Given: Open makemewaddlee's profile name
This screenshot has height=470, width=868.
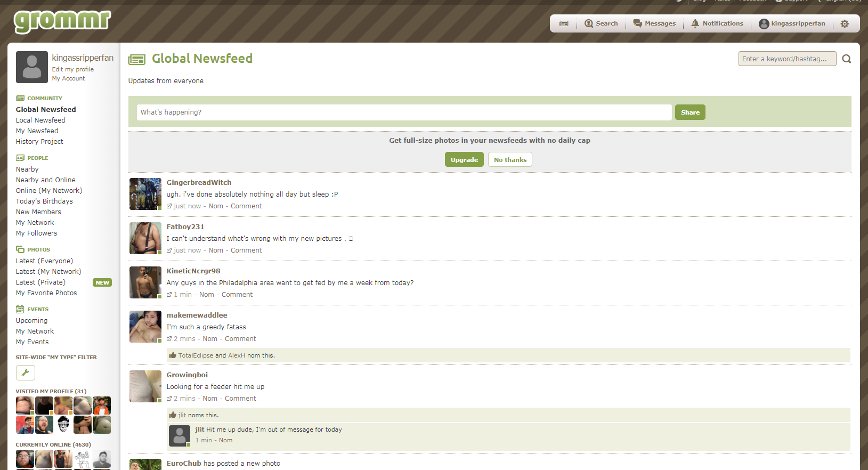Looking at the screenshot, I should (197, 315).
